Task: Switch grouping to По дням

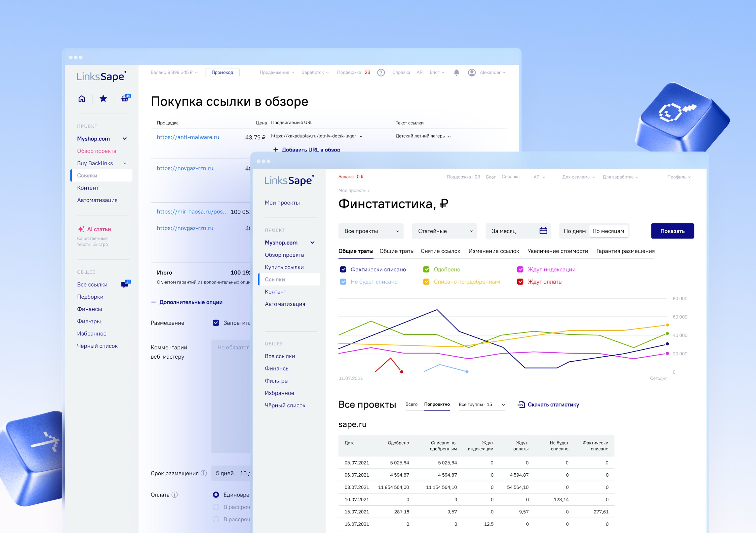Action: tap(575, 231)
